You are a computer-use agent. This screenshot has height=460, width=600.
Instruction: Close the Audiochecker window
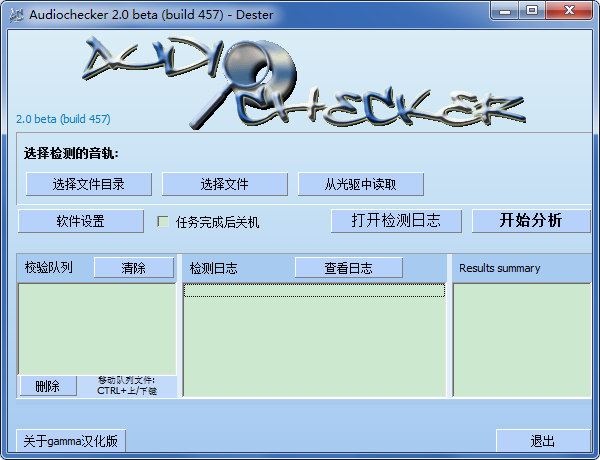(569, 11)
